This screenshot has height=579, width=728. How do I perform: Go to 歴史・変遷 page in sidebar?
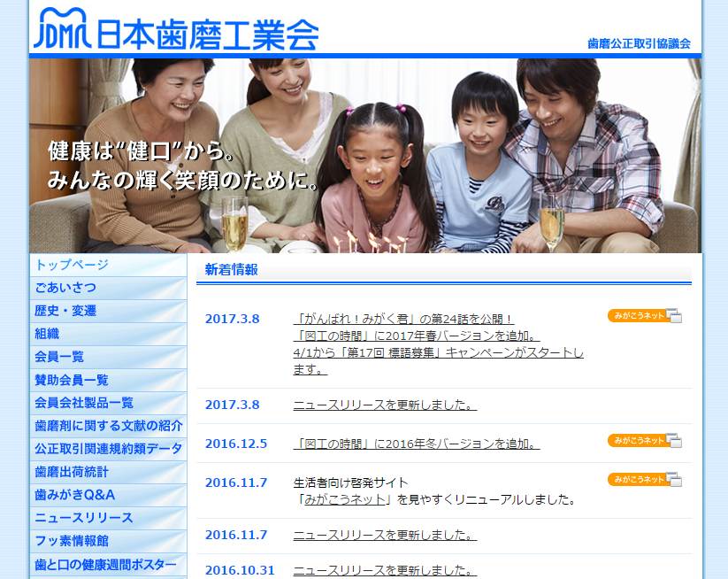(108, 311)
